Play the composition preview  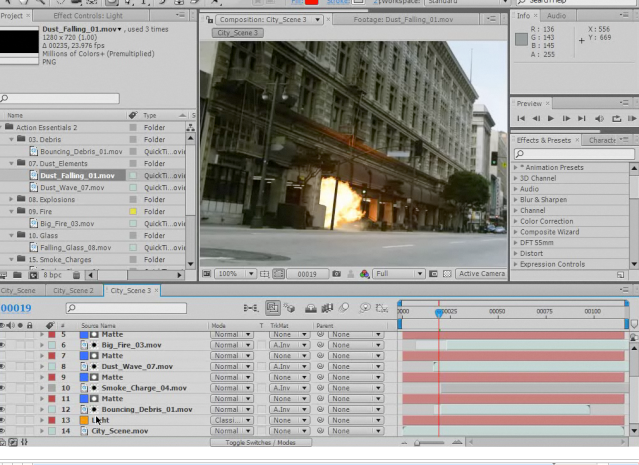point(551,118)
